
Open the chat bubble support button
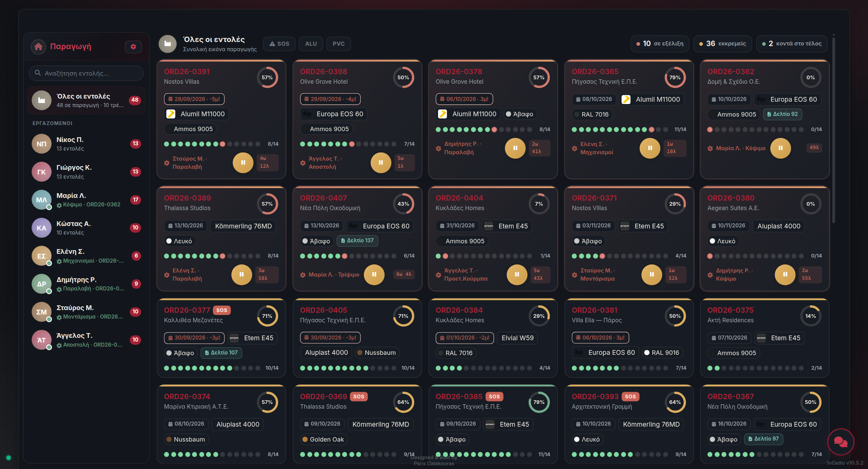841,442
